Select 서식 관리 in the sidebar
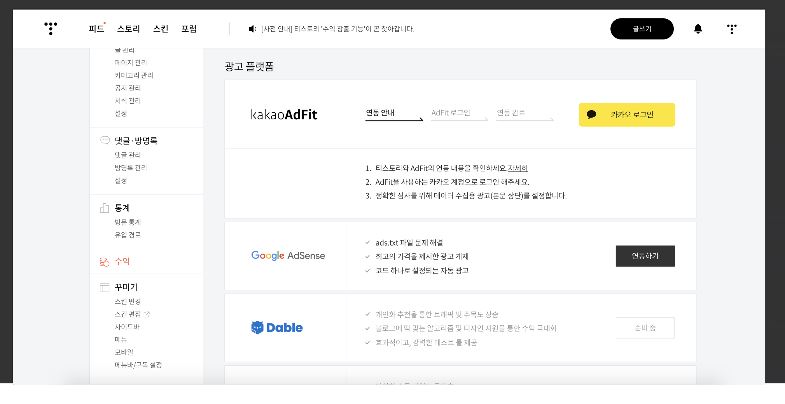 coord(128,101)
